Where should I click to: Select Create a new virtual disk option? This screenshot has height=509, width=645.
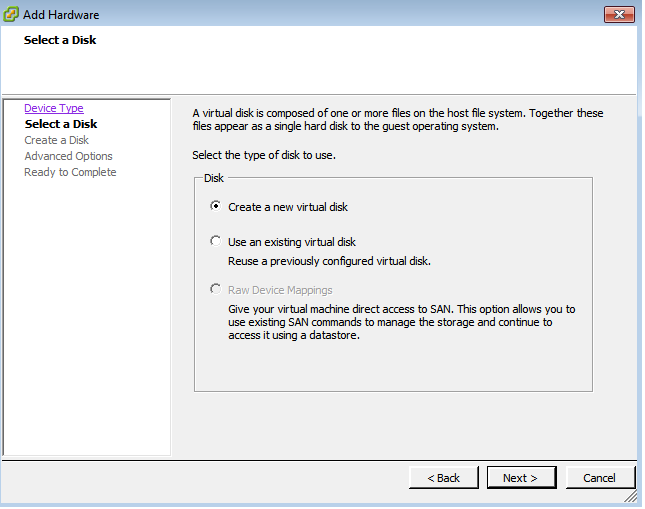coord(215,206)
